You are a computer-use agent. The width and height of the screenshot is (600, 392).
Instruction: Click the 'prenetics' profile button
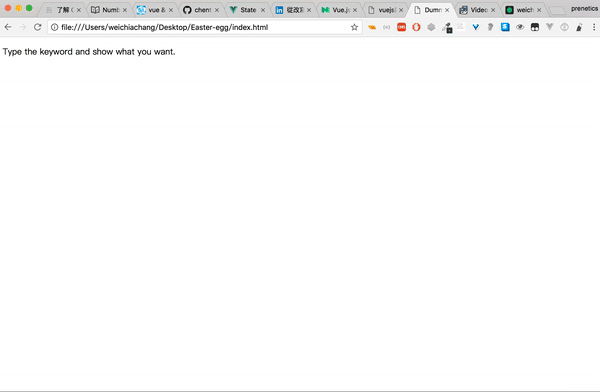coord(584,8)
